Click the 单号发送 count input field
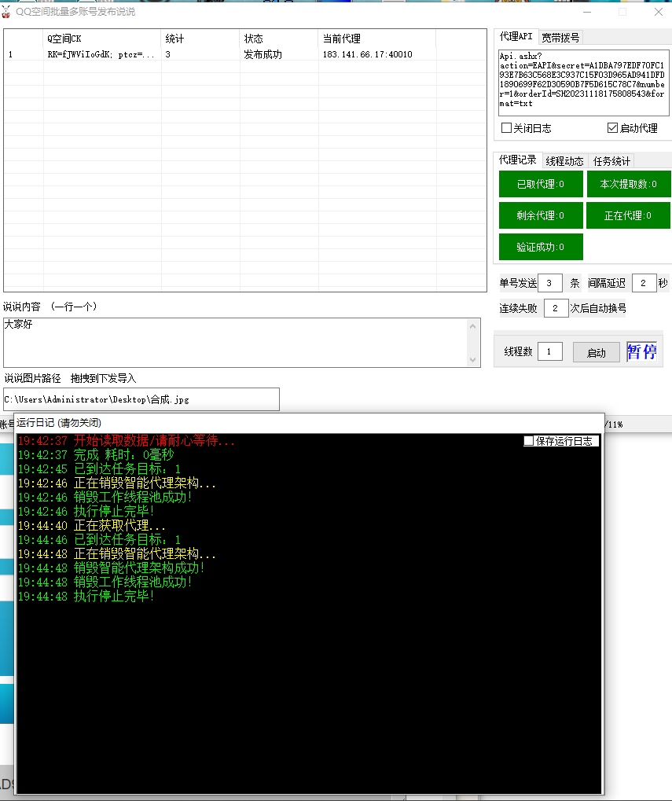The height and width of the screenshot is (801, 672). click(550, 283)
